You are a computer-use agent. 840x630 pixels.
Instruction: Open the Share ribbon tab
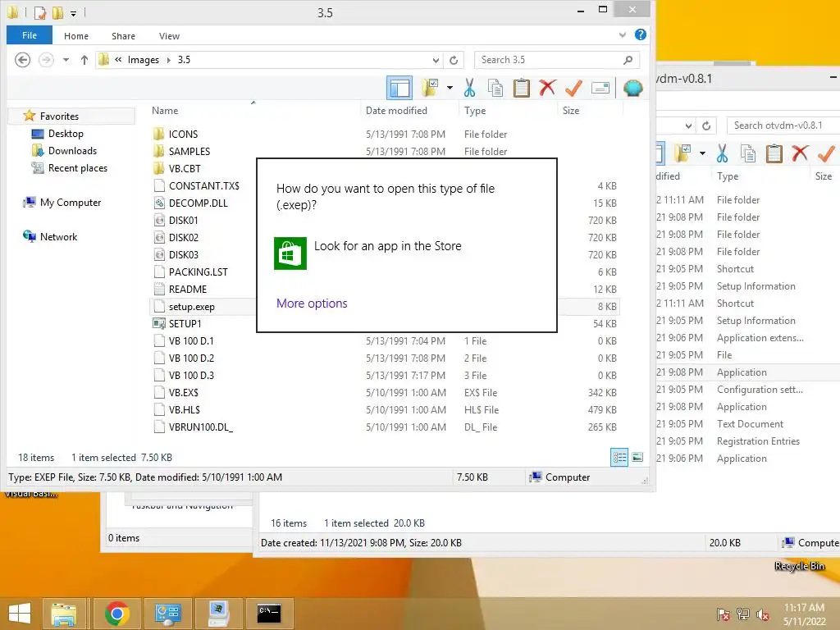[123, 36]
